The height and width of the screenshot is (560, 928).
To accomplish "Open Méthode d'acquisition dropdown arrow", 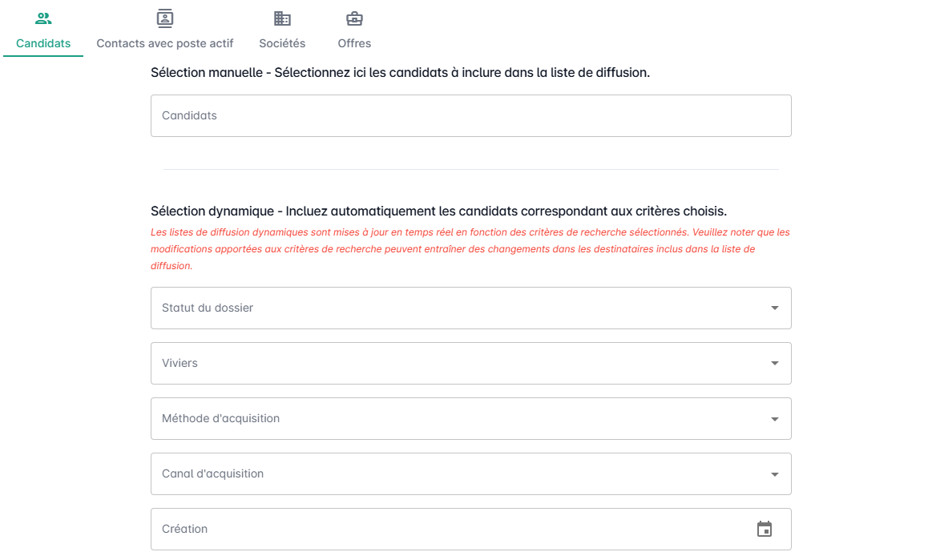I will click(774, 419).
